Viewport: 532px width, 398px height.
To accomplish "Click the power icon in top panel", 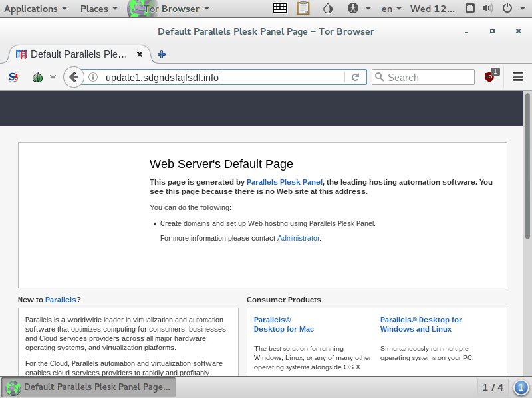I will tap(507, 8).
